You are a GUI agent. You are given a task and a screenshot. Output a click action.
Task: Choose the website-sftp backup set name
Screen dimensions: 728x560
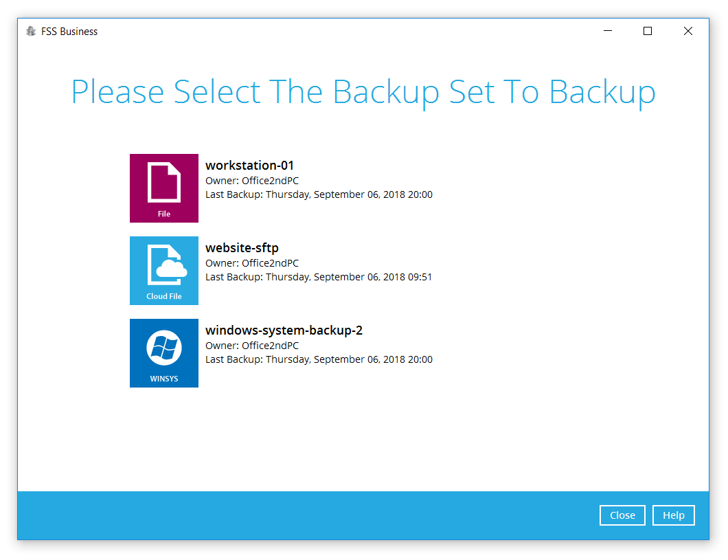[242, 248]
